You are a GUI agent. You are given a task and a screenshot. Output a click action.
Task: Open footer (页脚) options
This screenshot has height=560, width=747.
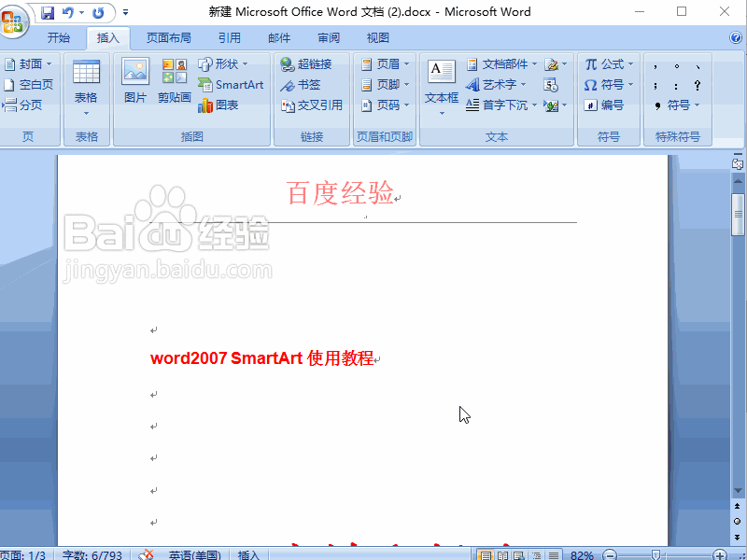pos(385,85)
